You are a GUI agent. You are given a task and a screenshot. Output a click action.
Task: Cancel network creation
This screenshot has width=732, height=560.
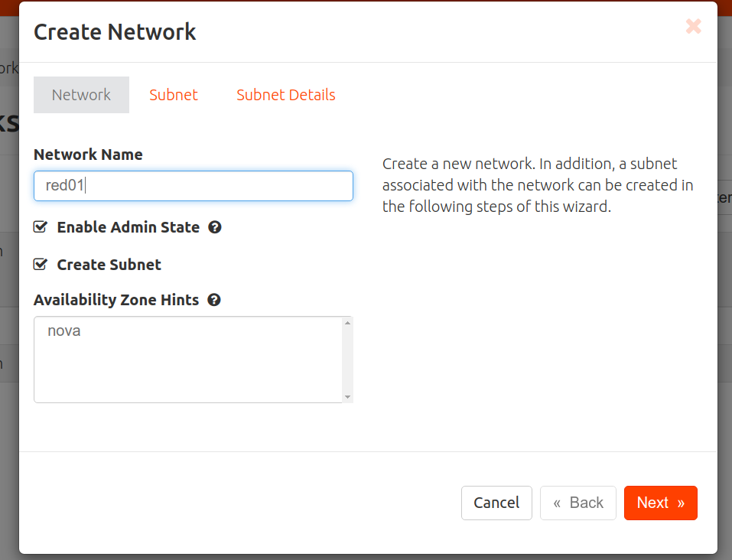click(x=496, y=503)
